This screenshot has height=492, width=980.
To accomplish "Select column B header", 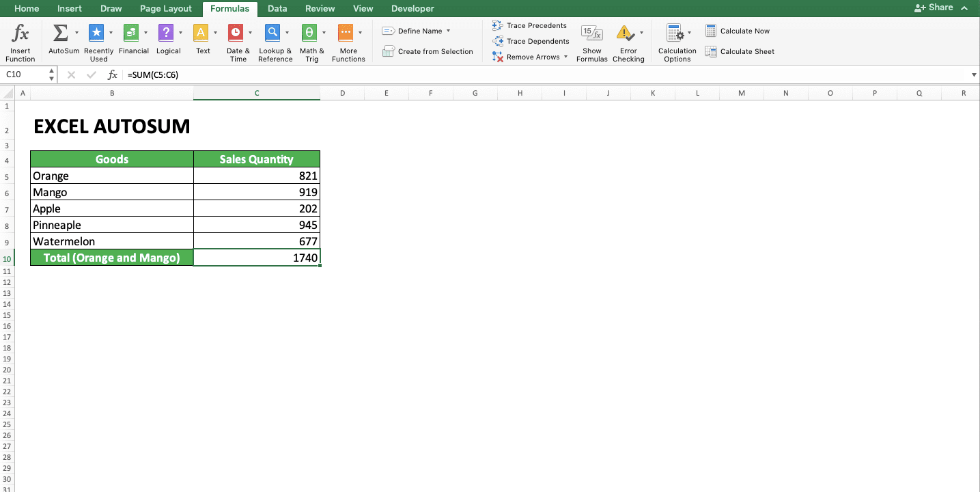I will click(x=112, y=93).
